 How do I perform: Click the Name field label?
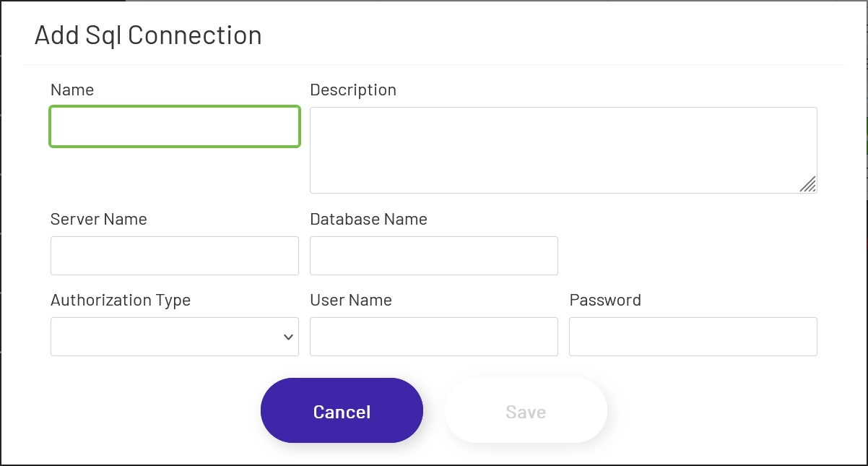[71, 90]
